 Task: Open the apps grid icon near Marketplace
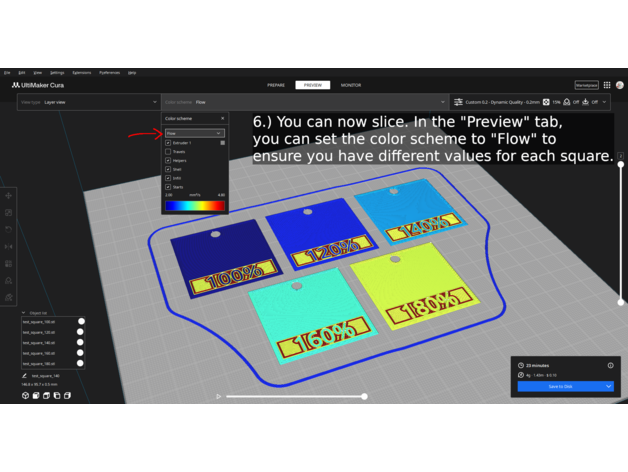(607, 86)
